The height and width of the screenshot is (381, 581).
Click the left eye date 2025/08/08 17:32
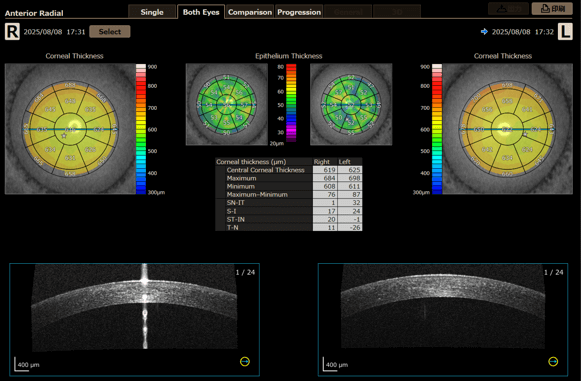coord(523,32)
